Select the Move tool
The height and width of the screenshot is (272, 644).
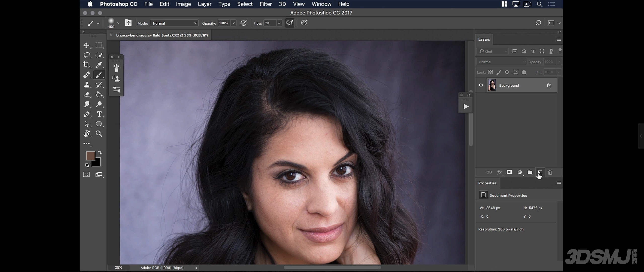[86, 45]
